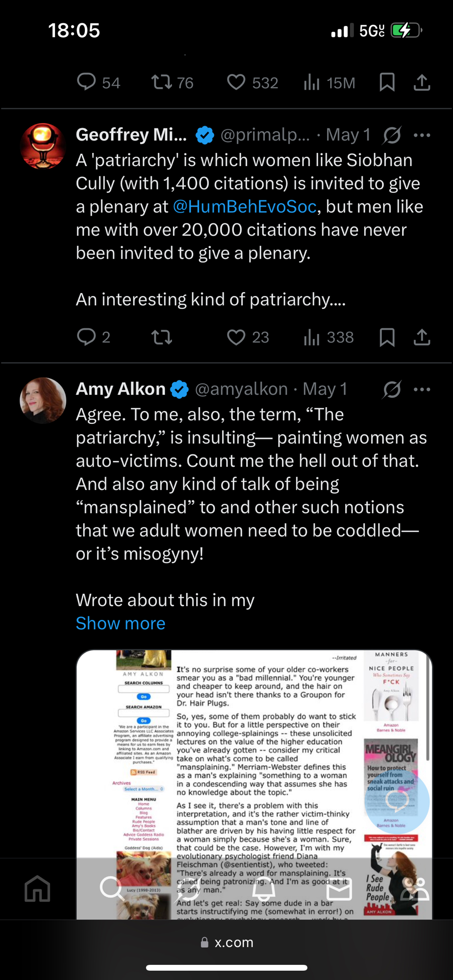Open Amy Alkon's profile via her name
Viewport: 453px width, 980px height.
(121, 389)
